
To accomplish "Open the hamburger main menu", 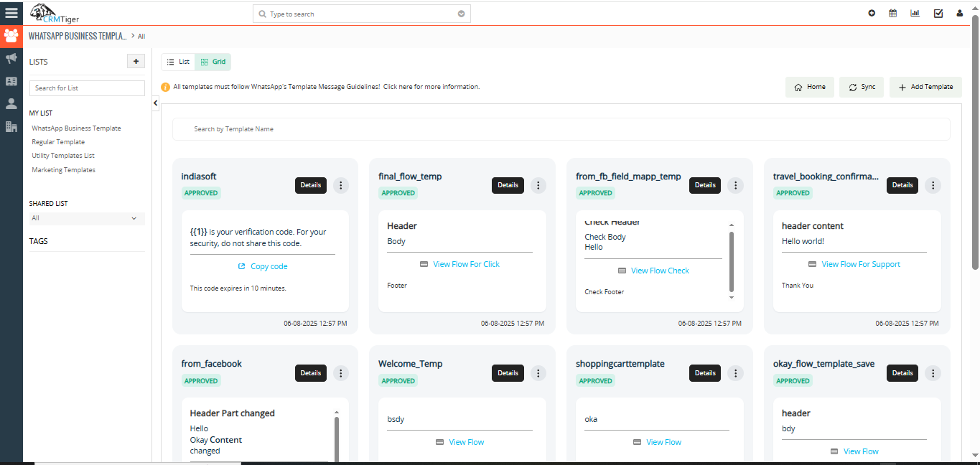I will (x=11, y=12).
